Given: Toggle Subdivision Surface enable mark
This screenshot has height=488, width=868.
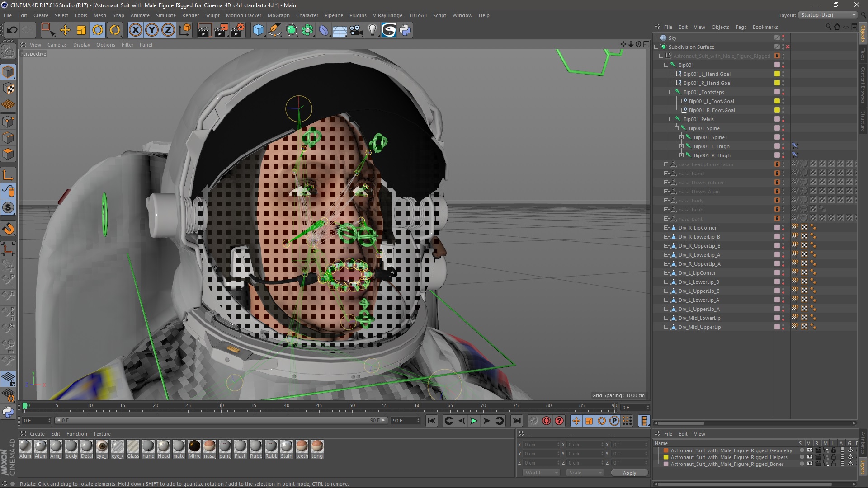Looking at the screenshot, I should coord(788,47).
